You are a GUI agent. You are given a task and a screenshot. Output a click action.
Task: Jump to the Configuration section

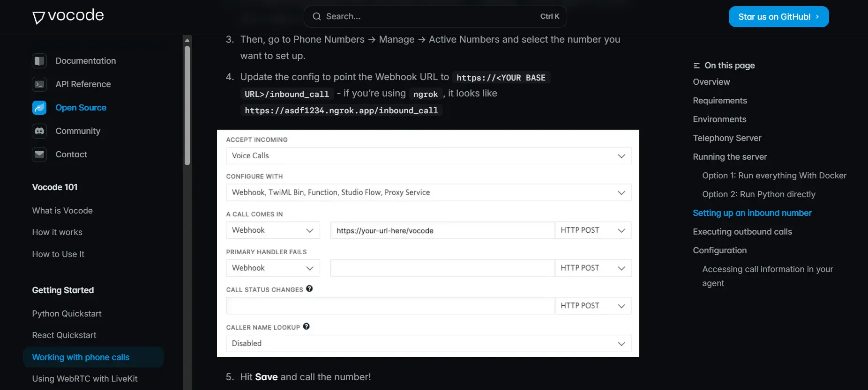(x=720, y=250)
